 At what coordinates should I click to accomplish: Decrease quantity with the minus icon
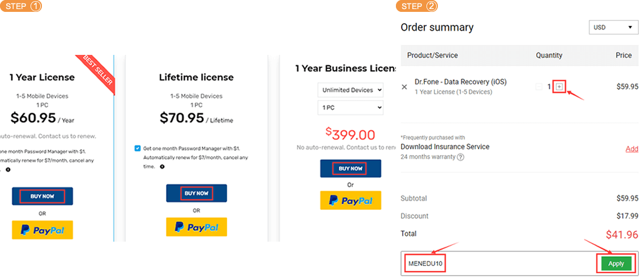click(539, 87)
